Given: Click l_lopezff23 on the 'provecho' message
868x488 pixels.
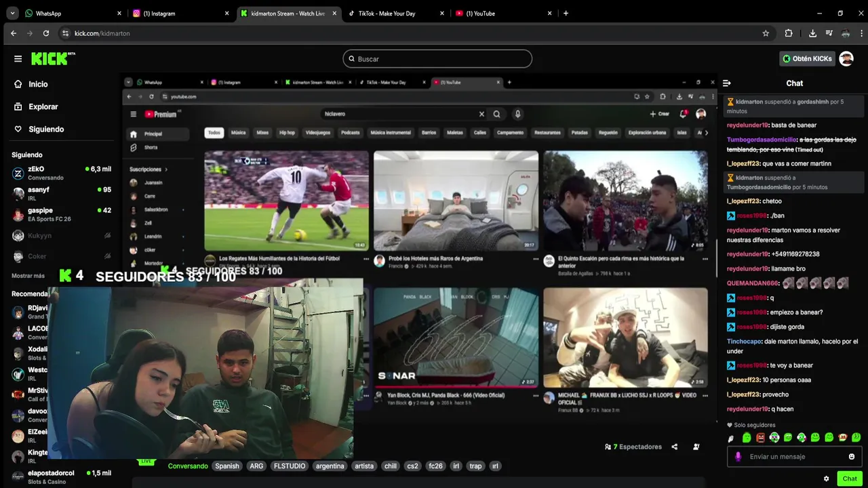Looking at the screenshot, I should [x=743, y=394].
